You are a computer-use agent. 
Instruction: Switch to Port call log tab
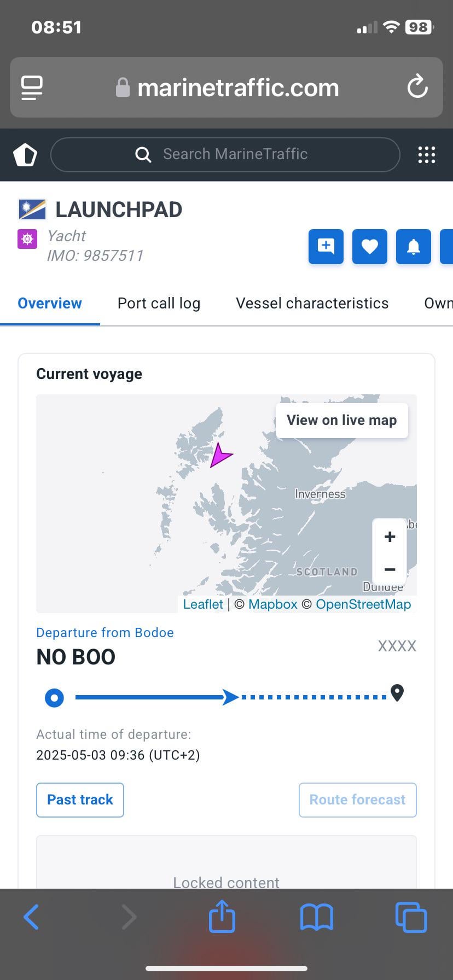(x=159, y=303)
